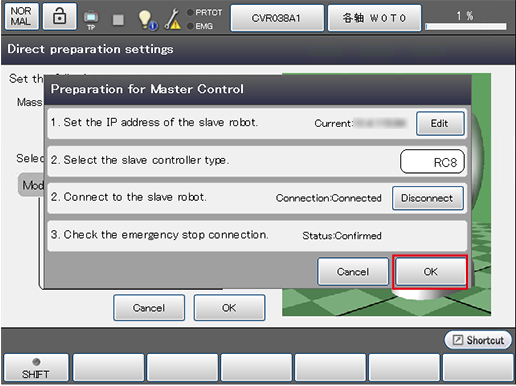Click the gray stop square icon
The height and width of the screenshot is (386, 516).
(118, 20)
